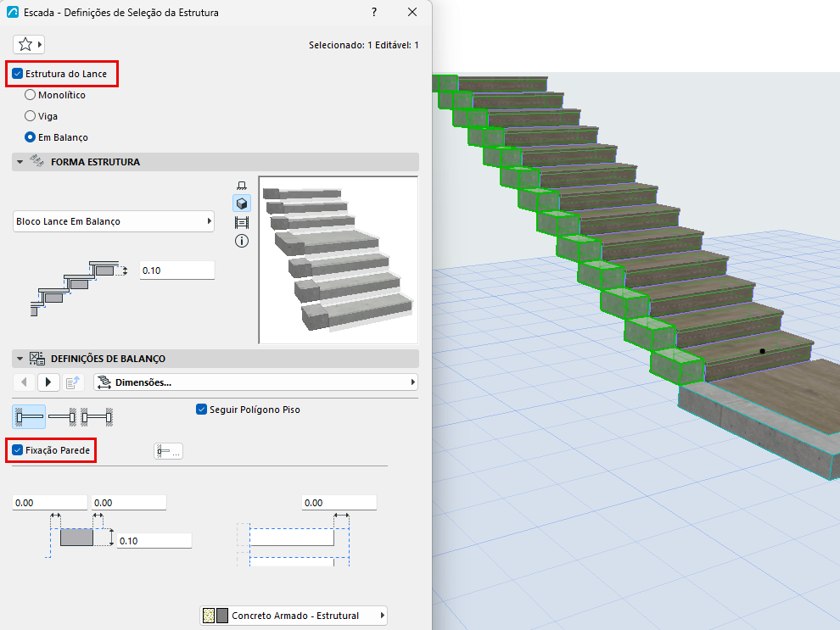Click the stair step thickness diagram
Screen dimensions: 840x630
point(79,287)
